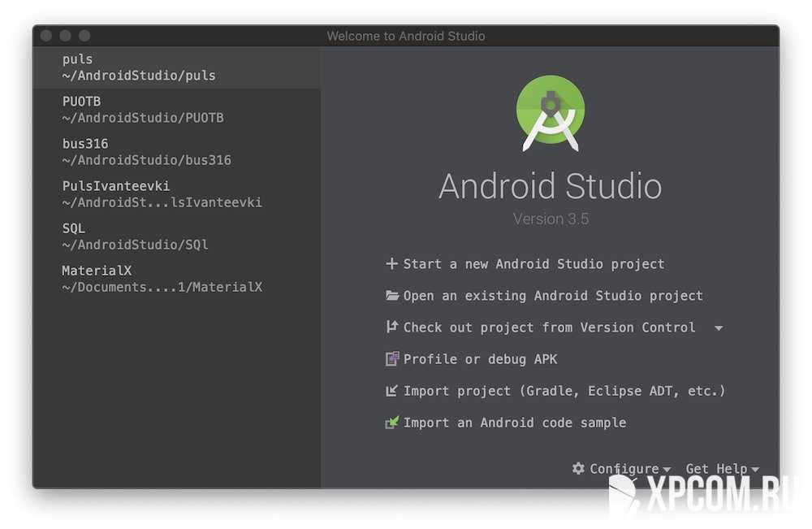Click the Import Android code sample icon
This screenshot has width=812, height=529.
[x=392, y=423]
